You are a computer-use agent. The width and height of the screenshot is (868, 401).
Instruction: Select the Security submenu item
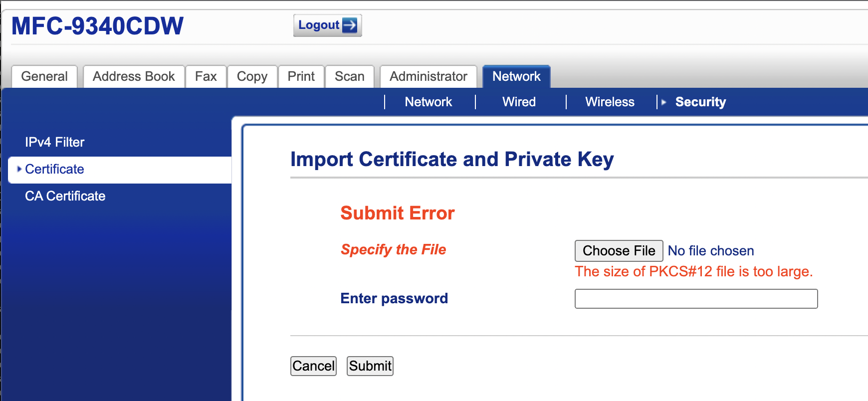(700, 102)
